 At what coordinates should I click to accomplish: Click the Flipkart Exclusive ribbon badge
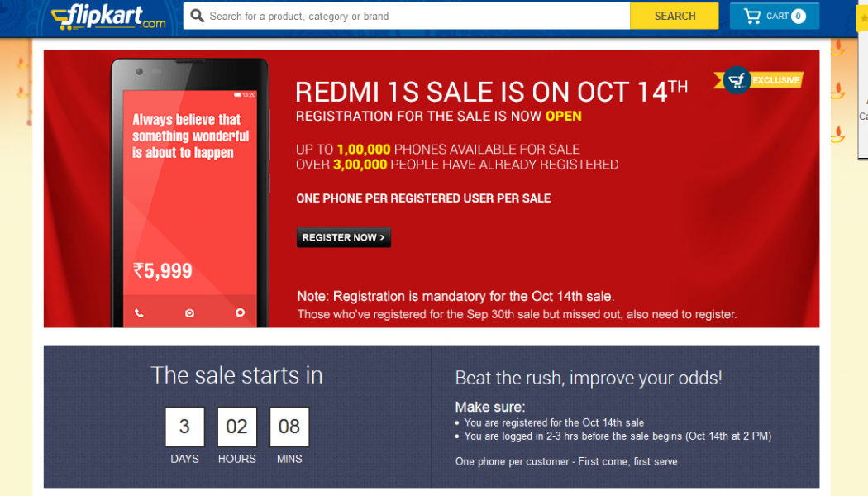[758, 80]
